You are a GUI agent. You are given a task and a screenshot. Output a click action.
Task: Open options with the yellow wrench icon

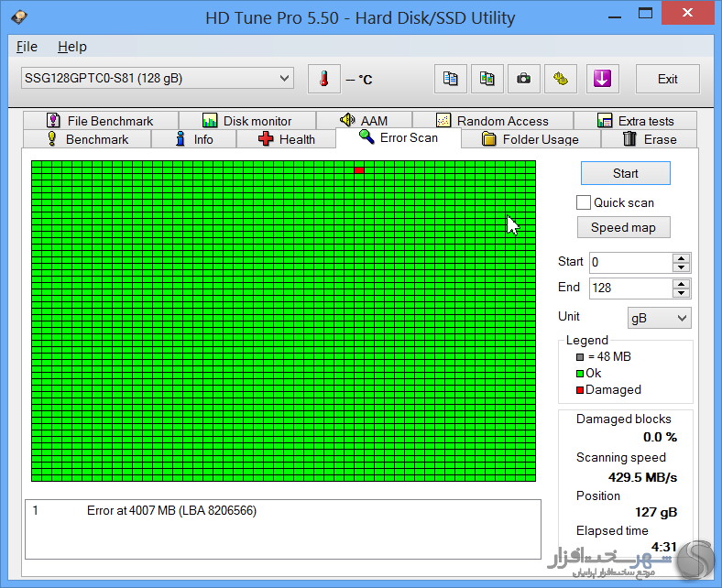[560, 79]
